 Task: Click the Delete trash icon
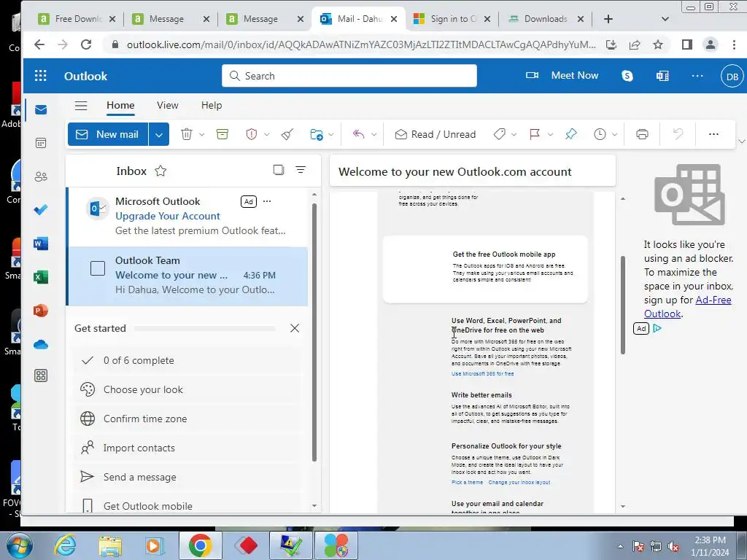click(x=186, y=134)
